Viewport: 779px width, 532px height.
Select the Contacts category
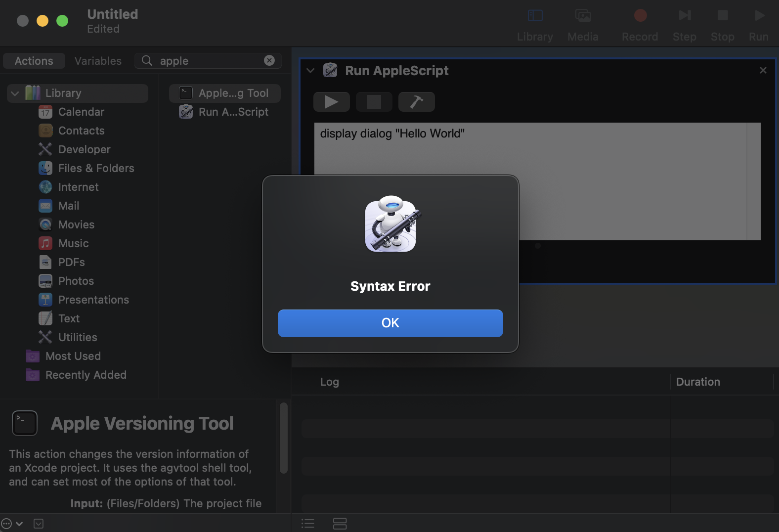pyautogui.click(x=81, y=131)
